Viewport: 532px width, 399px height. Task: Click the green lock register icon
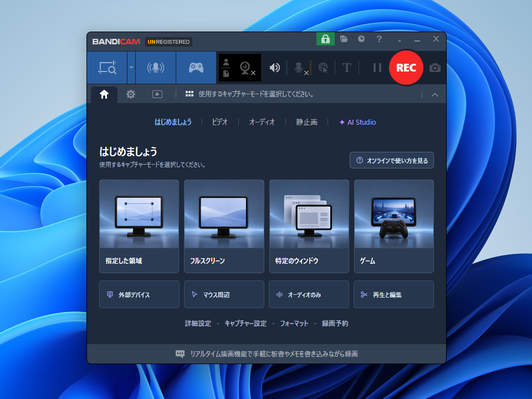pos(325,39)
